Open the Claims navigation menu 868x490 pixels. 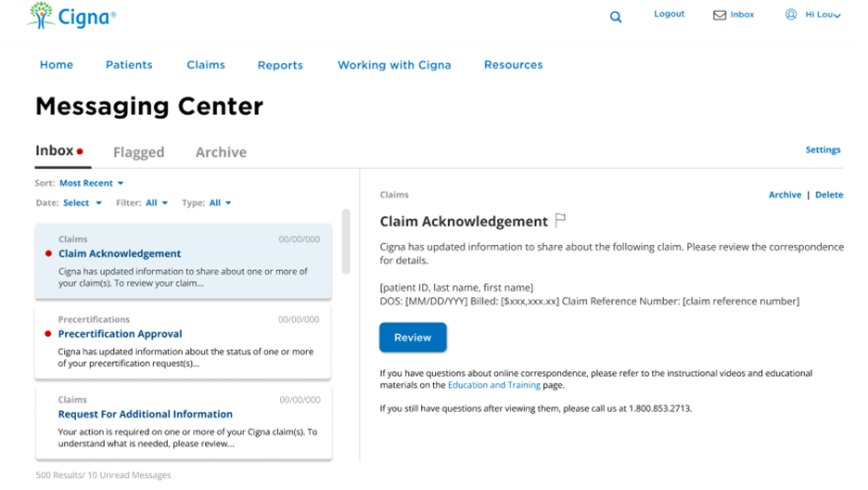point(206,65)
